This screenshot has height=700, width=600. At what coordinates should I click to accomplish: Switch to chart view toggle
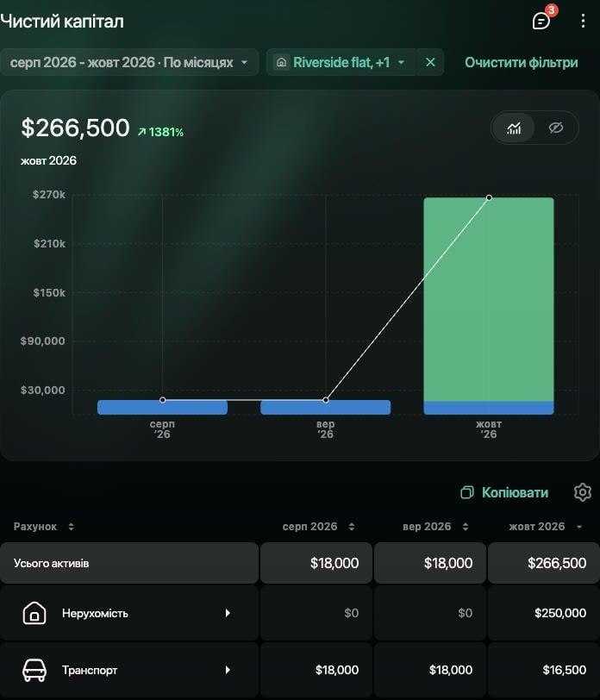pyautogui.click(x=514, y=128)
